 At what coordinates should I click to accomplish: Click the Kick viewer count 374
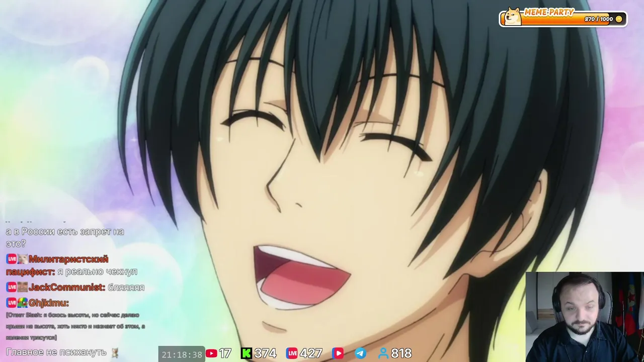point(265,353)
